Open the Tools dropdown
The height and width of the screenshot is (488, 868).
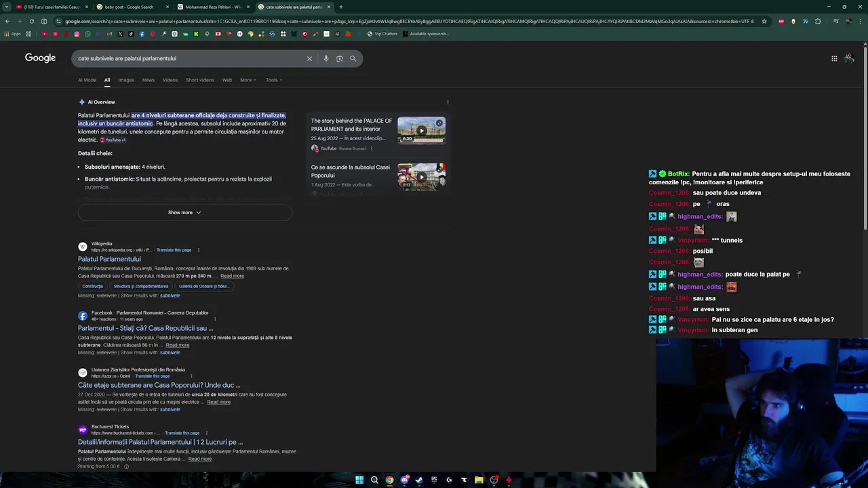click(274, 80)
